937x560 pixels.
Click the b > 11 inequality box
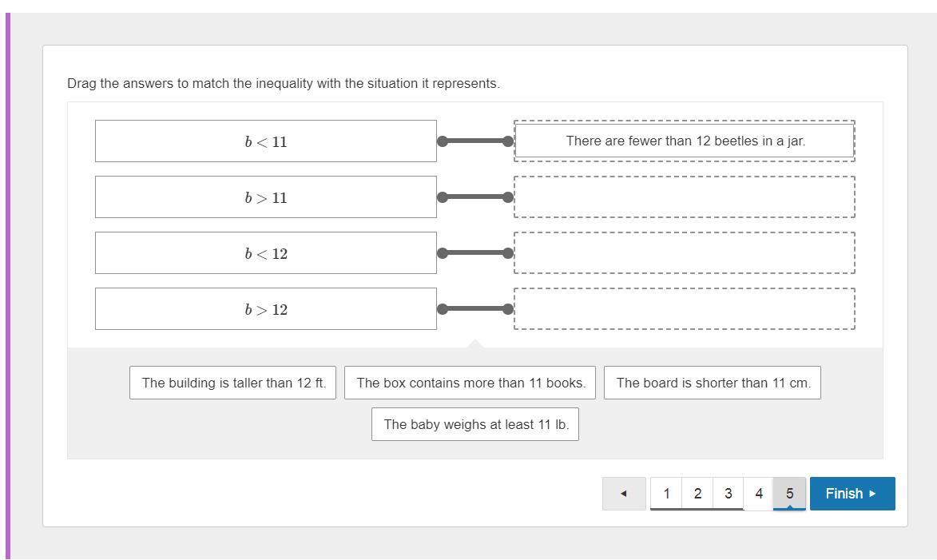click(x=266, y=197)
